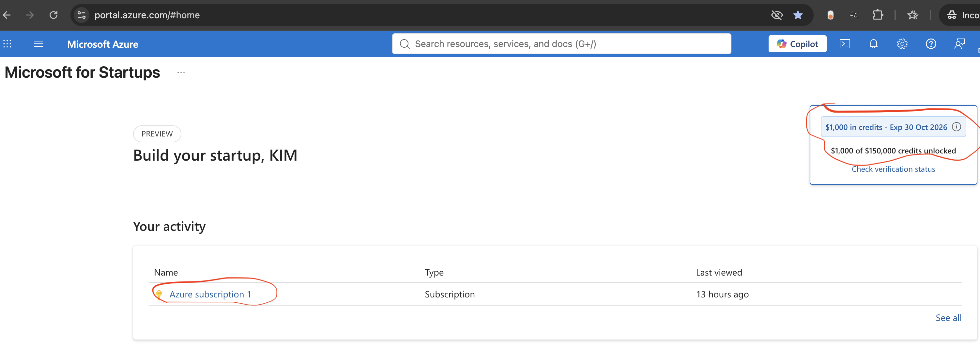The image size is (980, 350).
Task: Open See all activity link
Action: point(948,318)
